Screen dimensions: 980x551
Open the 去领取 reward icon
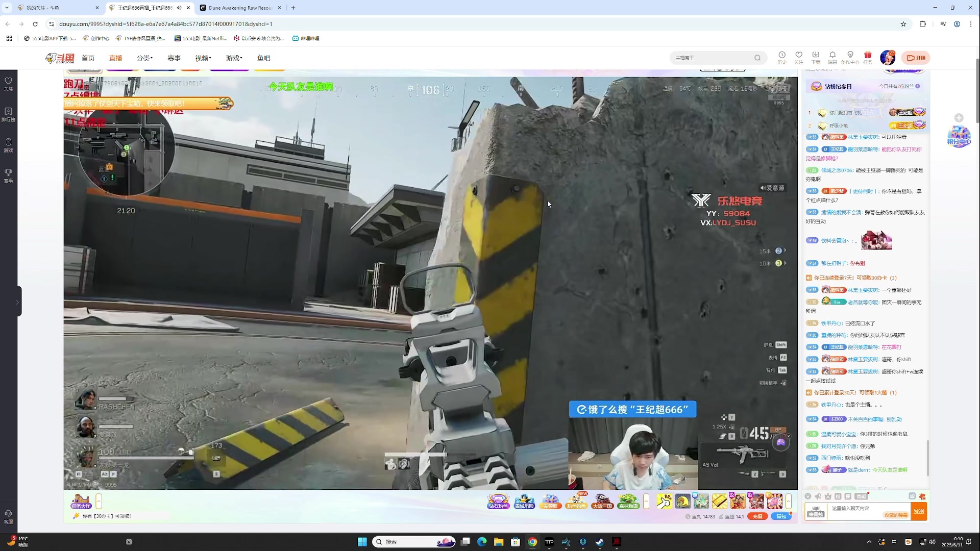click(x=550, y=502)
